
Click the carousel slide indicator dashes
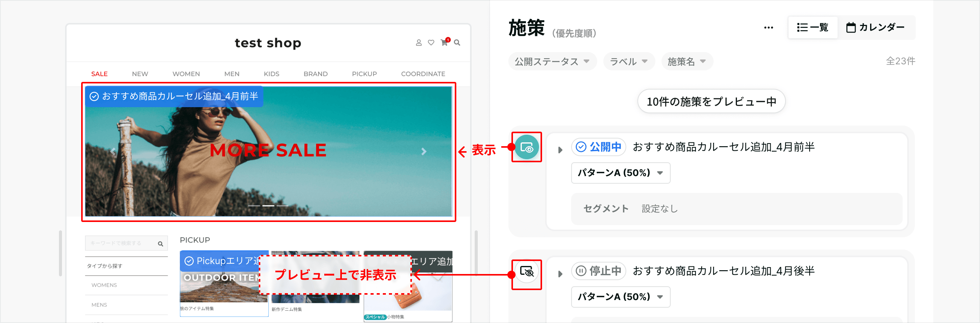tap(268, 206)
